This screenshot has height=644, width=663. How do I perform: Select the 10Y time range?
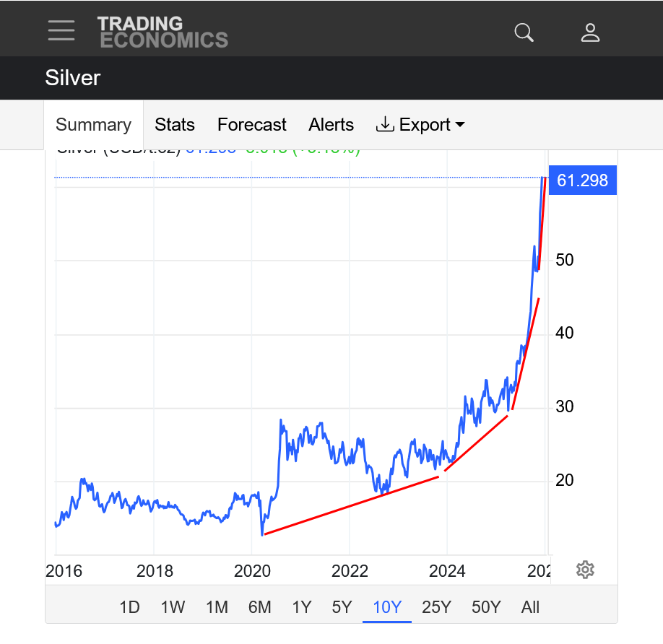[386, 607]
